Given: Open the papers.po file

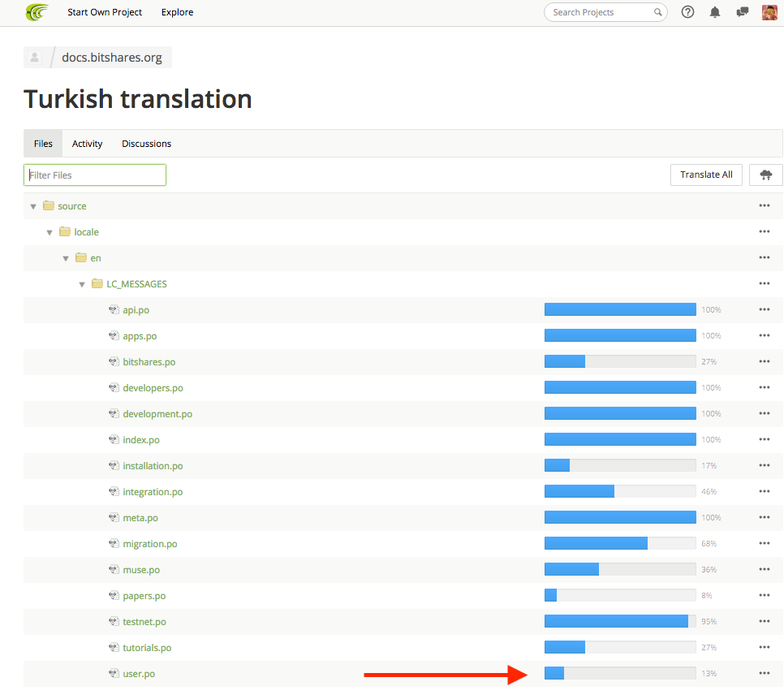Looking at the screenshot, I should coord(144,596).
